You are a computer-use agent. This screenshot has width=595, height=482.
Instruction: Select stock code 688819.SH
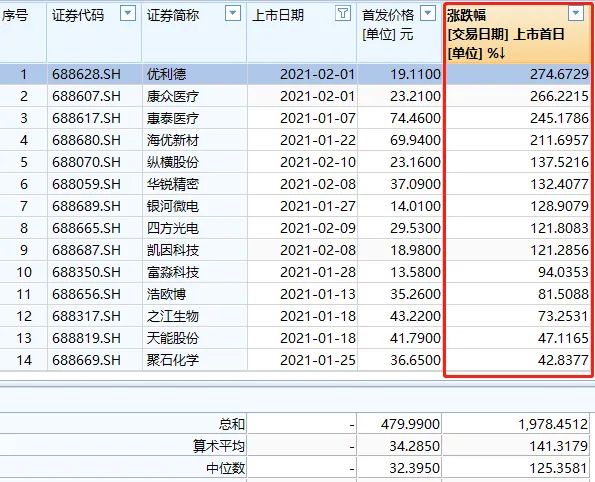(x=86, y=338)
